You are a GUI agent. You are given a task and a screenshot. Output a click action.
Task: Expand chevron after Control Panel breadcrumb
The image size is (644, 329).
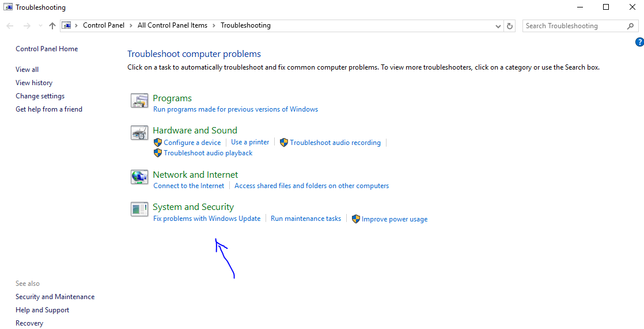131,25
